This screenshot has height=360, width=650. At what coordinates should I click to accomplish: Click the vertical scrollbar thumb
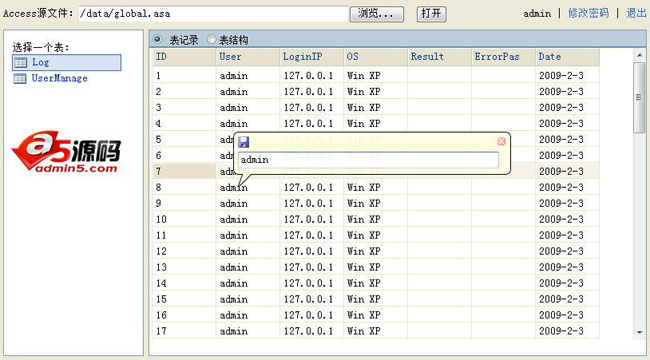639,98
